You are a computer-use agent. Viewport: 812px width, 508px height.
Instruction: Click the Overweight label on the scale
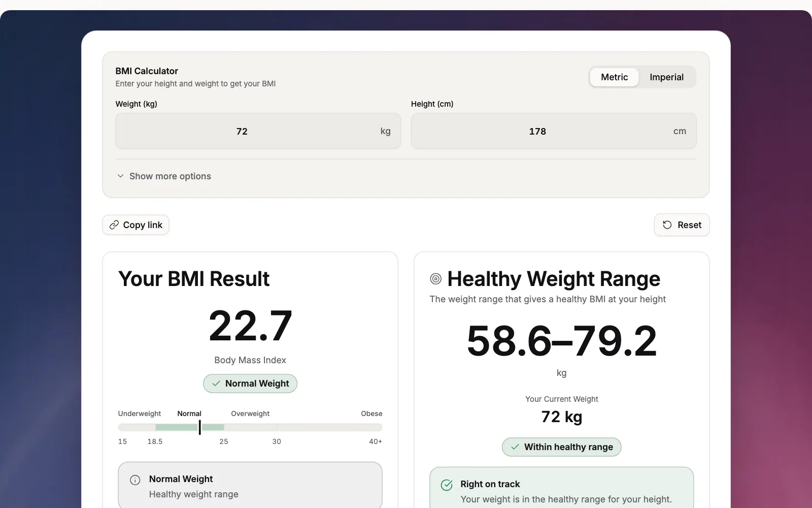(250, 414)
